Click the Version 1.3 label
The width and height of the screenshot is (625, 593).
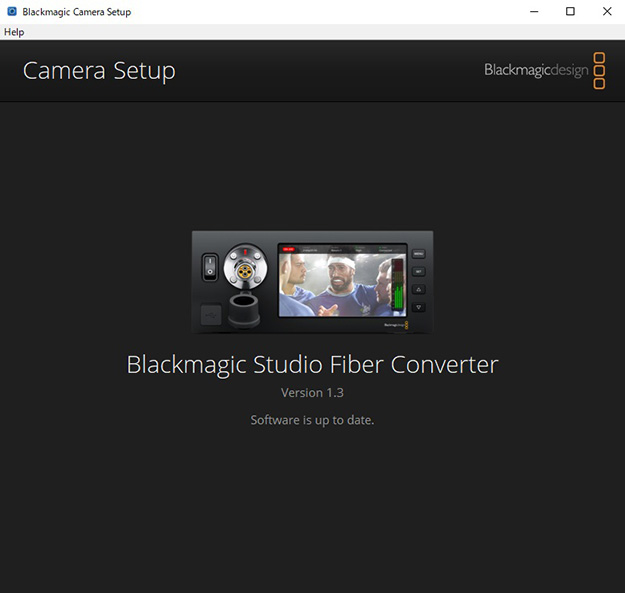[312, 393]
